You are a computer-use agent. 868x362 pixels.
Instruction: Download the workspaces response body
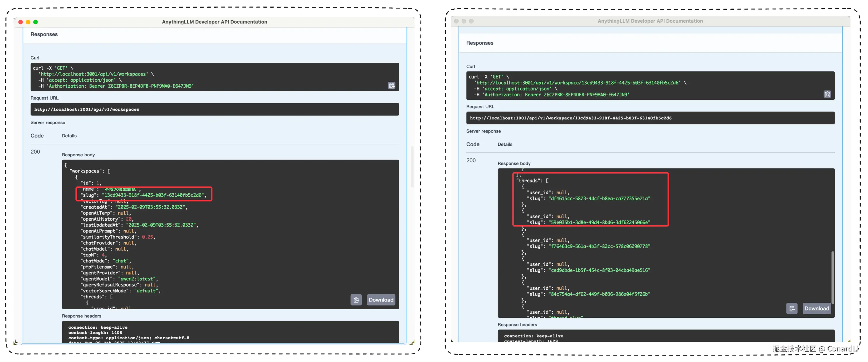tap(381, 300)
